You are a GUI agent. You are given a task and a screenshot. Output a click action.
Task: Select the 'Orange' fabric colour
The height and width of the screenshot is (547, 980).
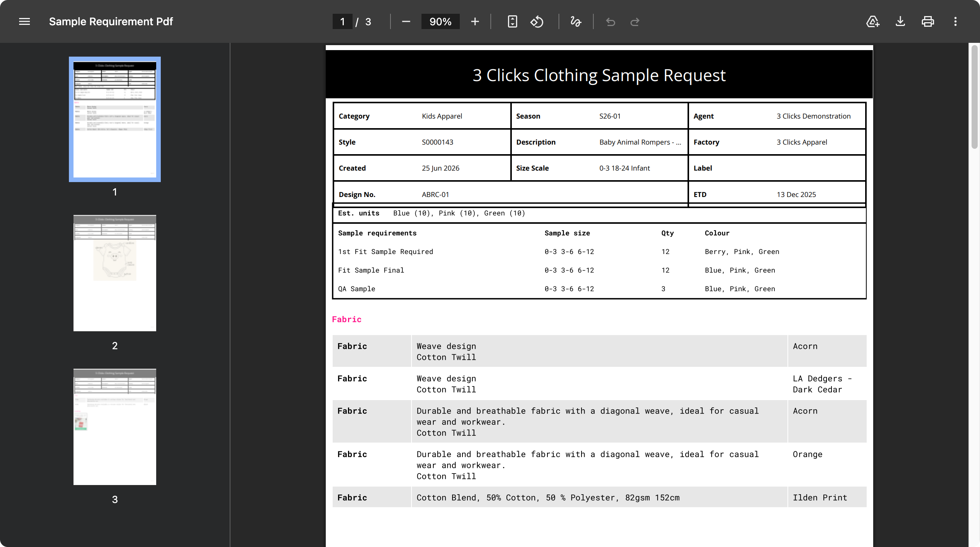tap(807, 454)
